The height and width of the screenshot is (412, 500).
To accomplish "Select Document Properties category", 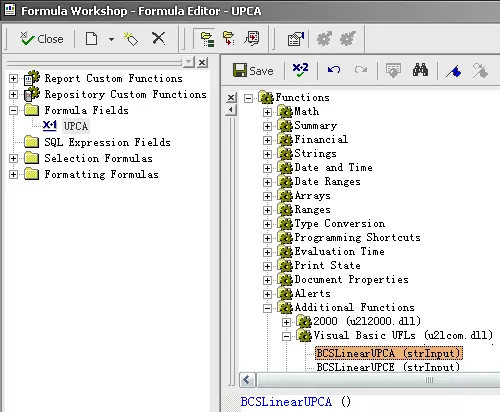I will (351, 279).
